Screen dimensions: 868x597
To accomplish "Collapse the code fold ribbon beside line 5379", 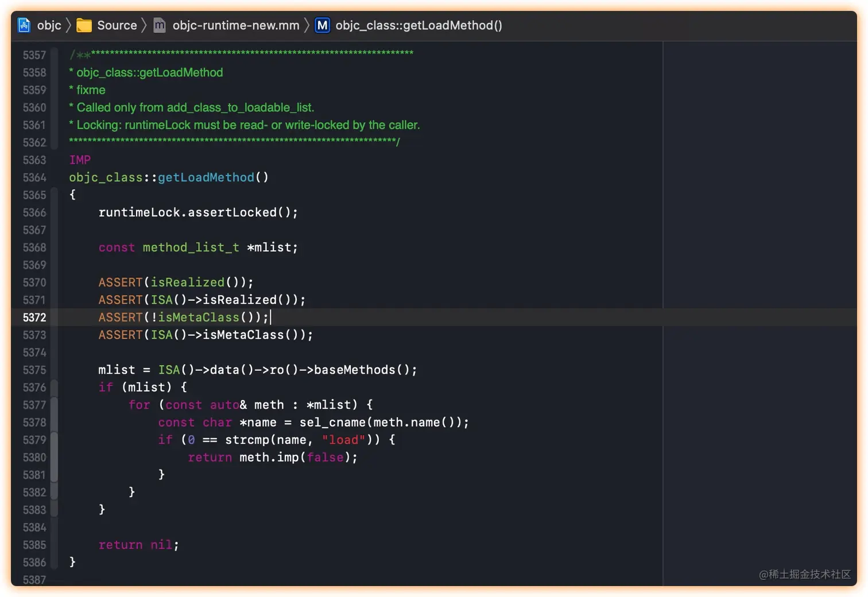I will [54, 440].
